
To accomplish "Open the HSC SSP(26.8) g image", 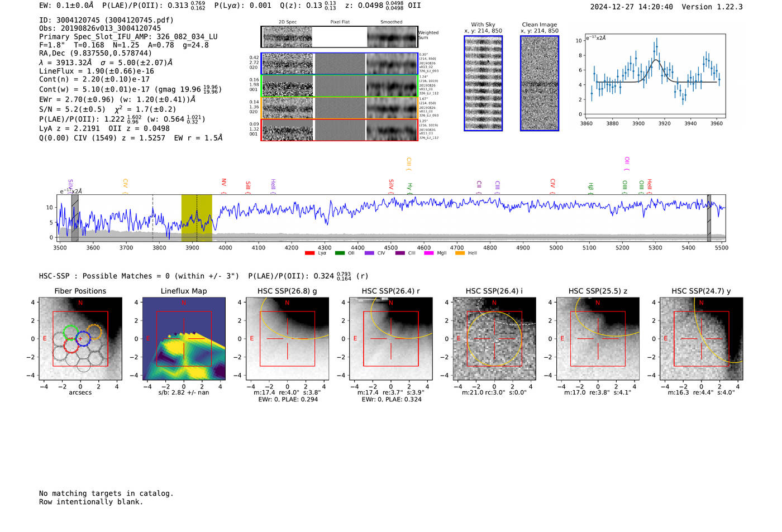I will point(288,339).
